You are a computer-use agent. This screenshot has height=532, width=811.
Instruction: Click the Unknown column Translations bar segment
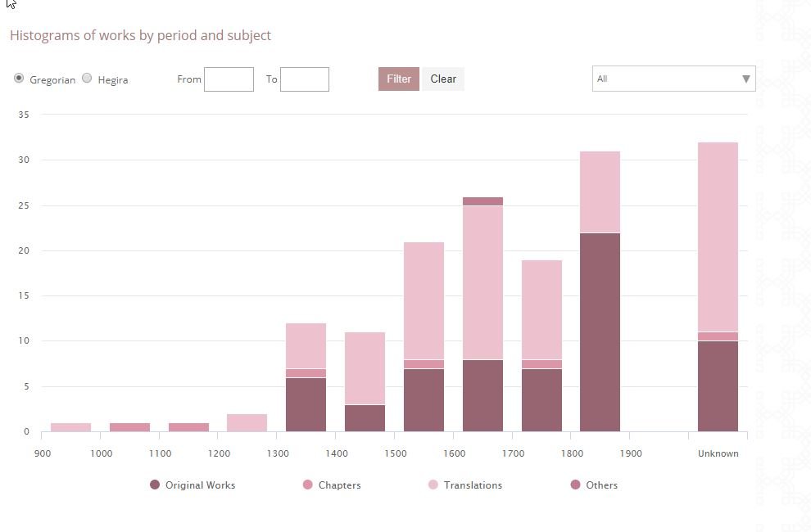(x=718, y=237)
